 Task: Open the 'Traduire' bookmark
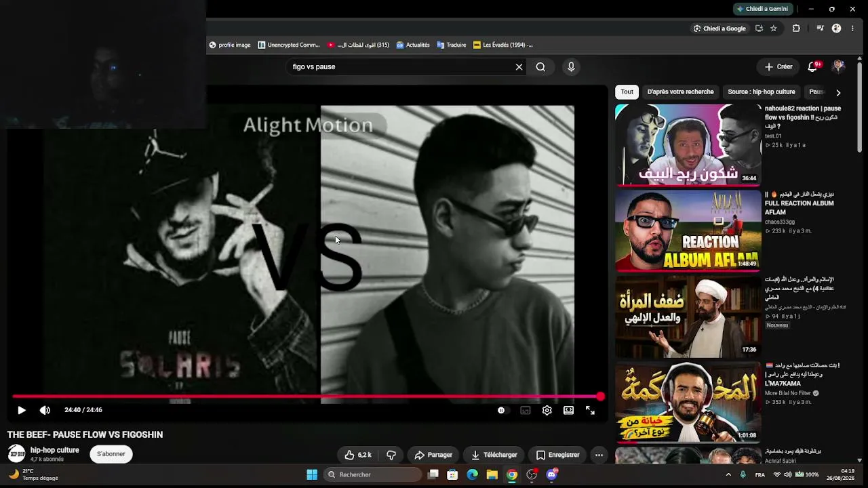(452, 45)
